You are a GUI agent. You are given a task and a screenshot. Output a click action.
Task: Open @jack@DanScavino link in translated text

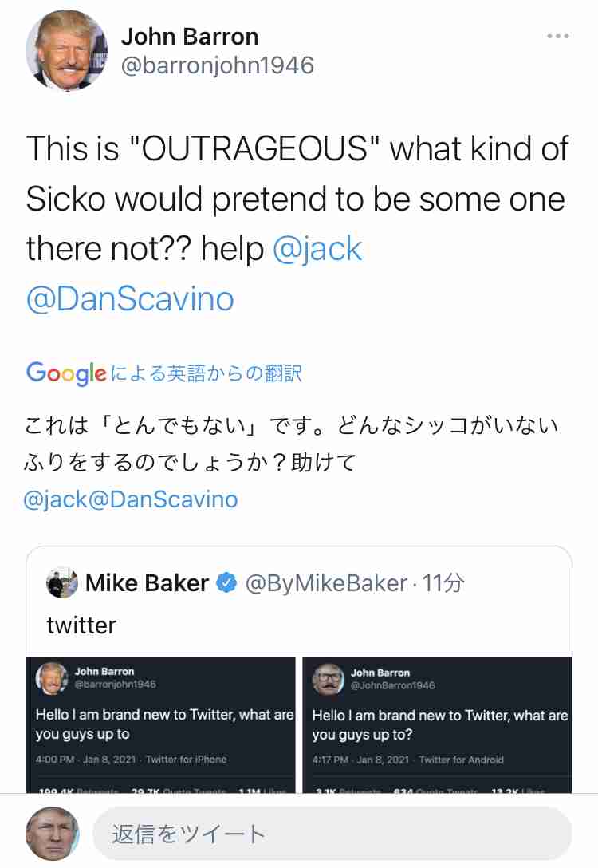coord(131,499)
